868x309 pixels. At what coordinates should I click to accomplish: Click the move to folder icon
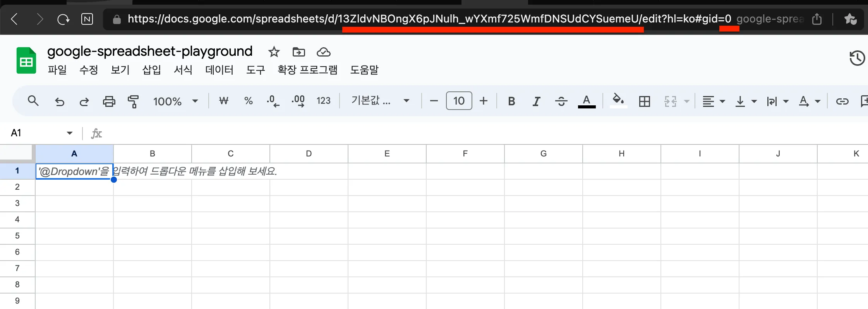298,51
